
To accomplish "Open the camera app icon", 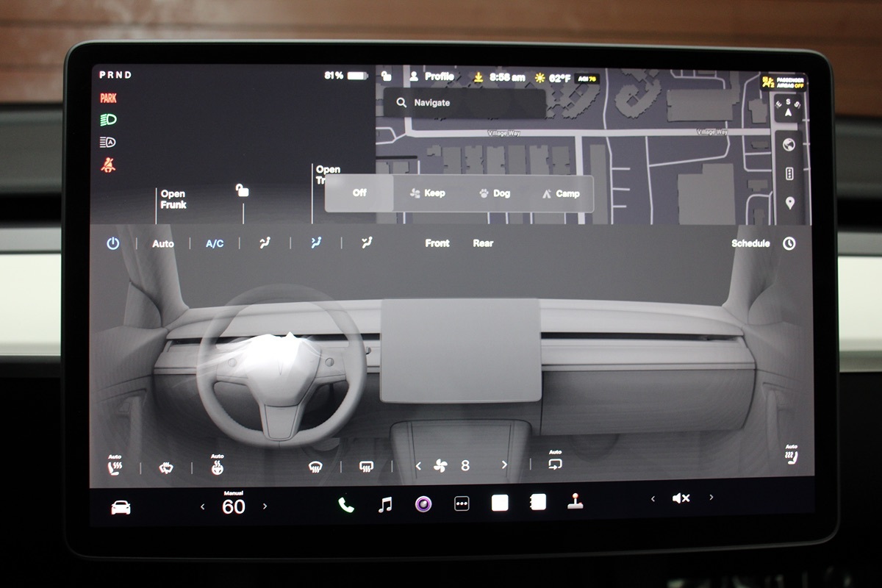I will 423,504.
